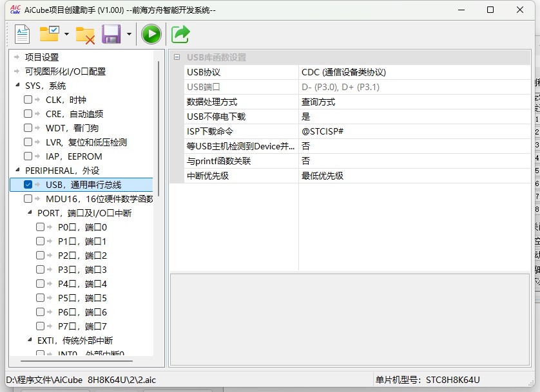Click the 中断优先级 property name
The image size is (540, 392).
tap(207, 176)
